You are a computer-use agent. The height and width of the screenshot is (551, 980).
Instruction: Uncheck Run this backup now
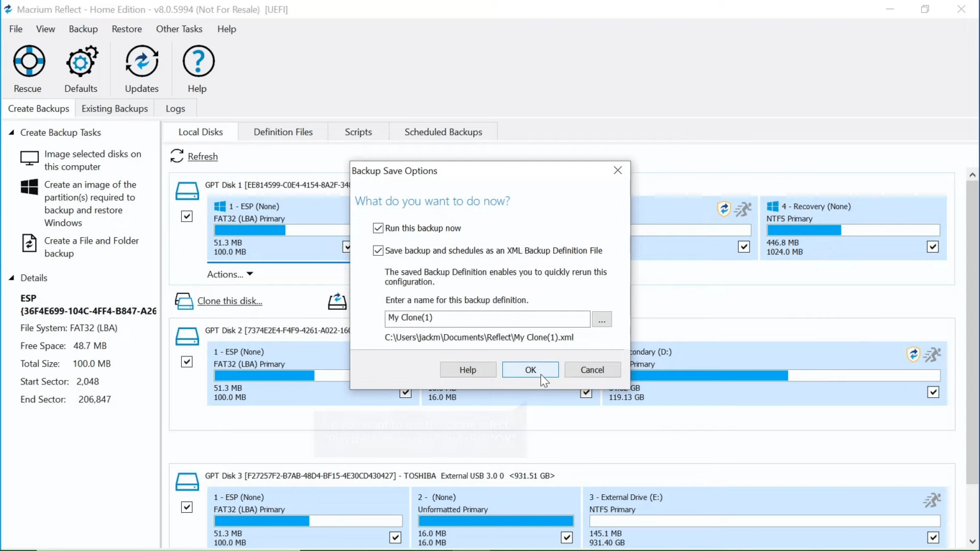point(378,228)
